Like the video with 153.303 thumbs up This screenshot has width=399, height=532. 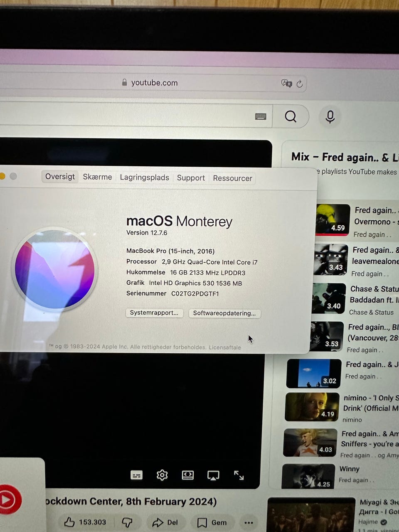pyautogui.click(x=85, y=522)
